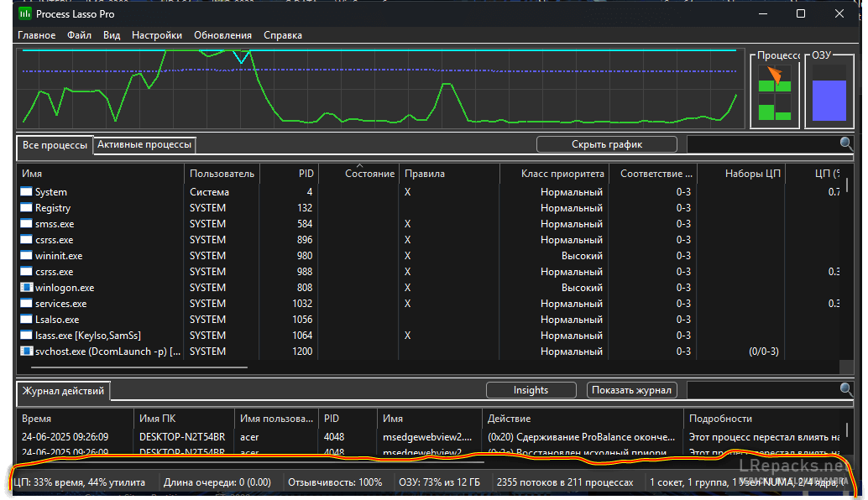Sort log by Время column header
Screen dimensions: 868x500
(x=76, y=419)
